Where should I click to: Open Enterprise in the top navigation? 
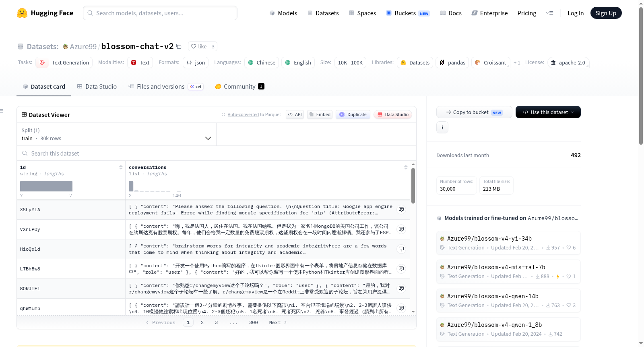tap(489, 13)
